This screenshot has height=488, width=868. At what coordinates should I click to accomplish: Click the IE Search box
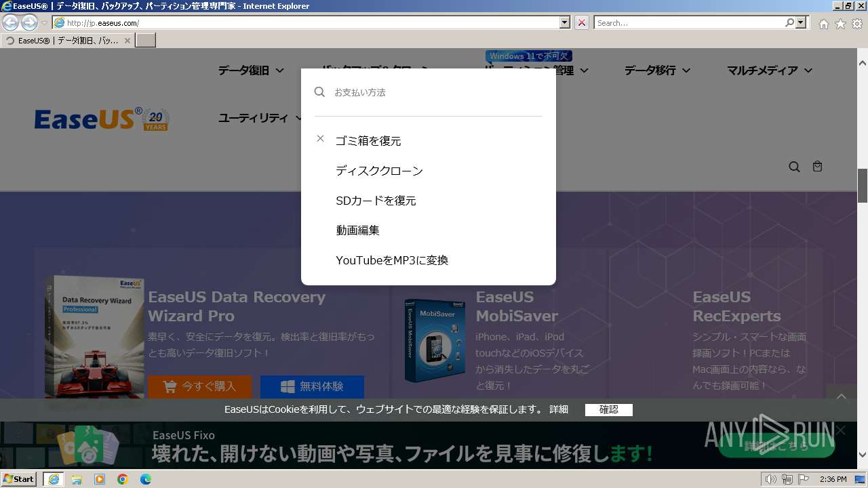click(x=689, y=23)
